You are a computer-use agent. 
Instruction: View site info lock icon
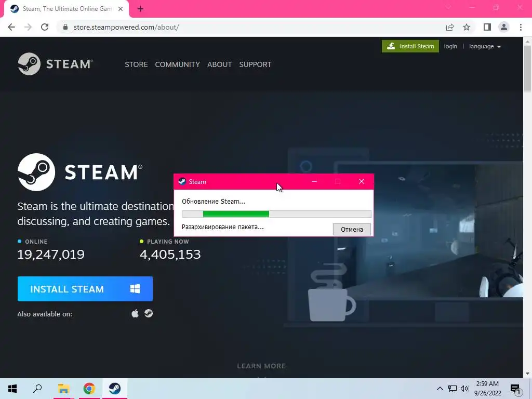(65, 27)
